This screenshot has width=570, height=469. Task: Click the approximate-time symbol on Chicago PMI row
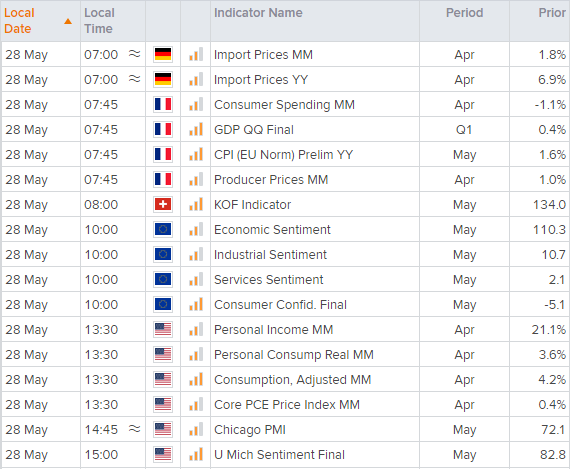(135, 429)
